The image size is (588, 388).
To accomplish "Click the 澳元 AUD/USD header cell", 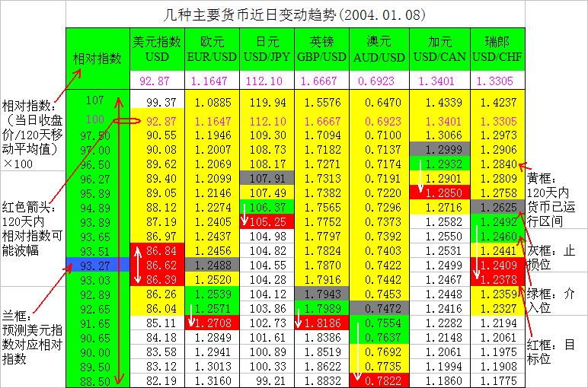I will 379,49.
